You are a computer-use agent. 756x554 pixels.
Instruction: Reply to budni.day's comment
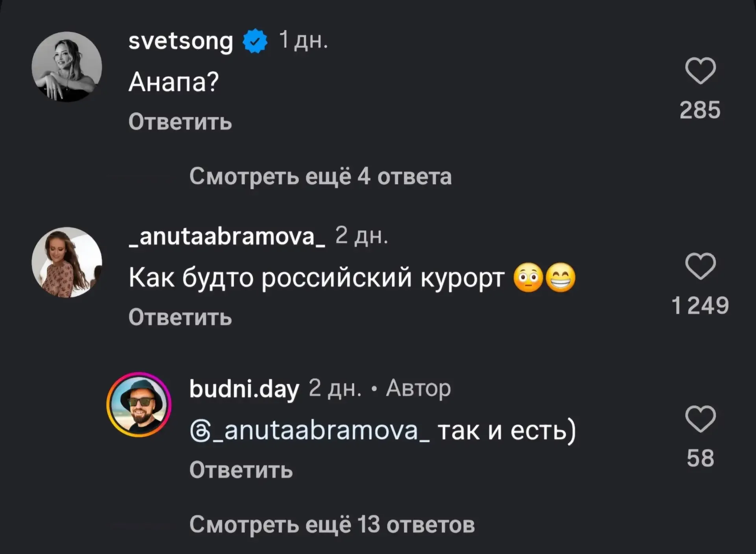[x=241, y=470]
